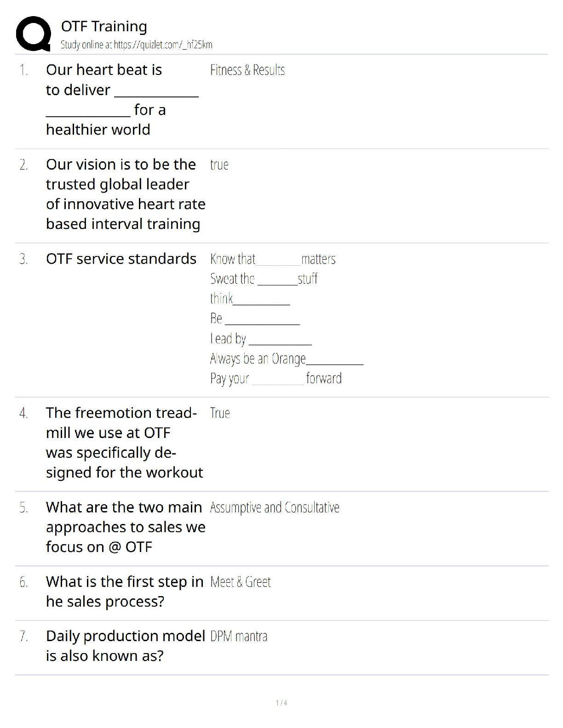Click the 'Lead by ___' line
The width and height of the screenshot is (563, 728).
[x=261, y=339]
